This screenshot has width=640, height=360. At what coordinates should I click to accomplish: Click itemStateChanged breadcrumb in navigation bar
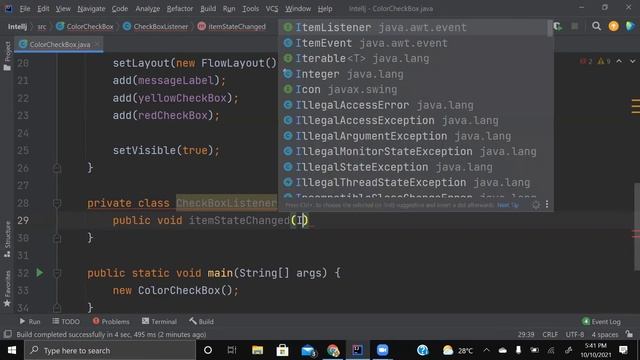coord(231,27)
